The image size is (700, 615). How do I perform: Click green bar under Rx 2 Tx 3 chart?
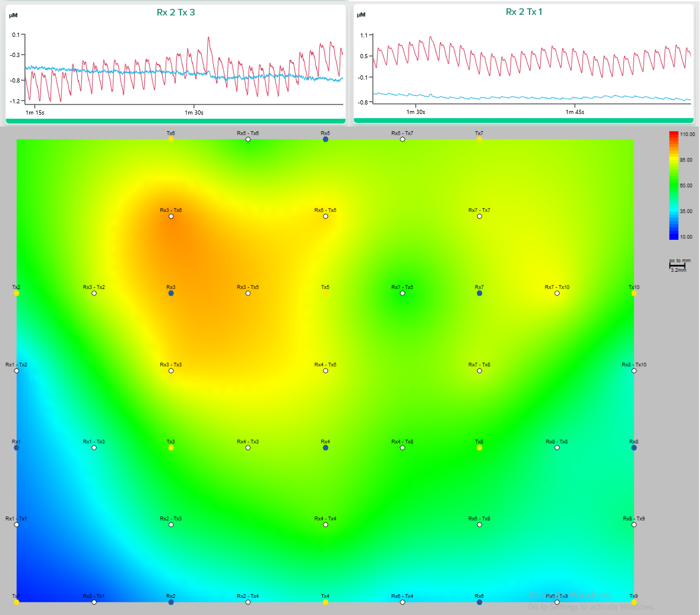[x=176, y=121]
